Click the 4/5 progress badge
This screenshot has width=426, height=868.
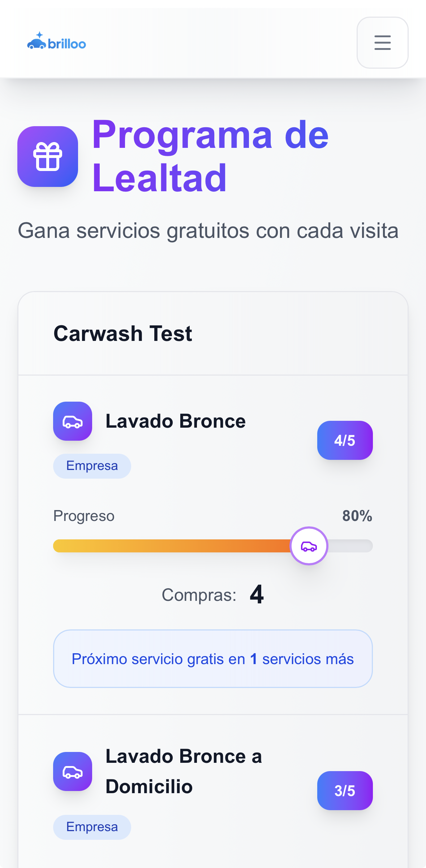pos(345,440)
